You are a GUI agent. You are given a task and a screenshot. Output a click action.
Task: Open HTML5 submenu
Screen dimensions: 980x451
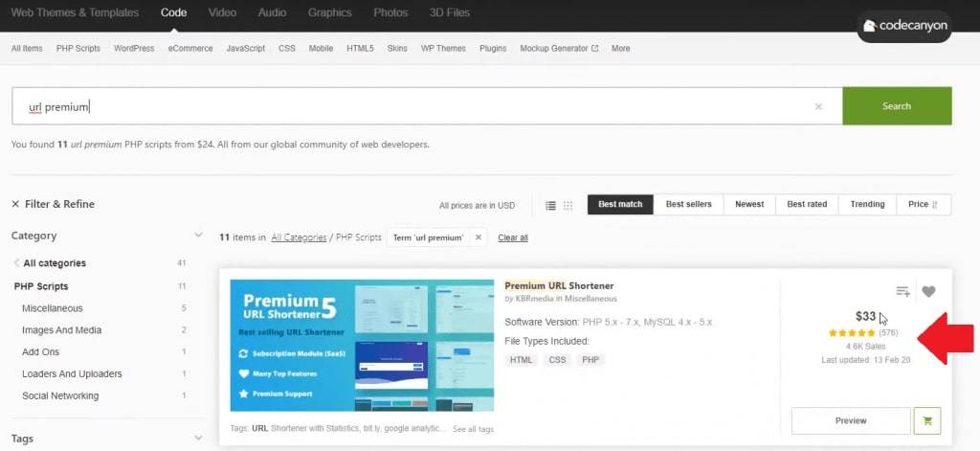tap(360, 48)
